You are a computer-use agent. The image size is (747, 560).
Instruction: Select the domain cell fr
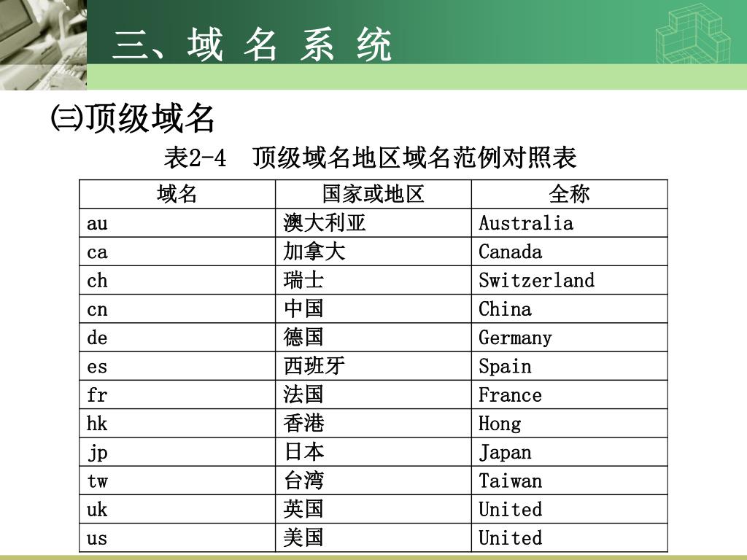pos(177,394)
